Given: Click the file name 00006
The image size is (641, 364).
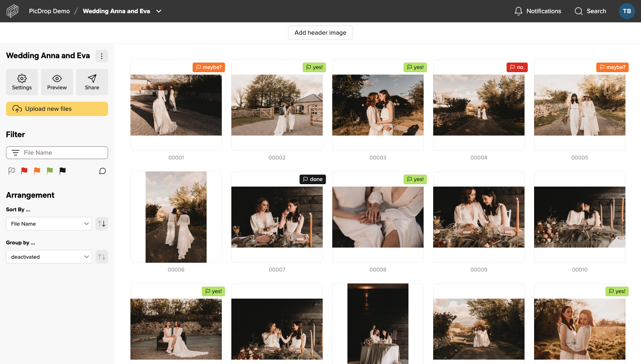Looking at the screenshot, I should pyautogui.click(x=176, y=270).
